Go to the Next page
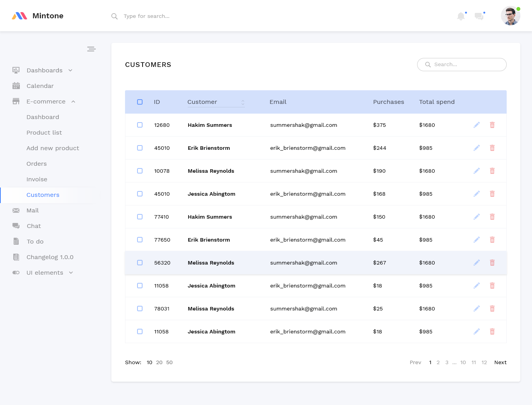The image size is (532, 405). point(500,362)
